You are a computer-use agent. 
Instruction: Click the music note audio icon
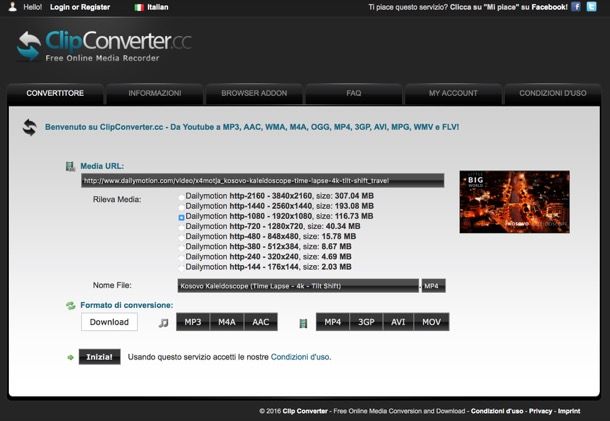click(163, 323)
